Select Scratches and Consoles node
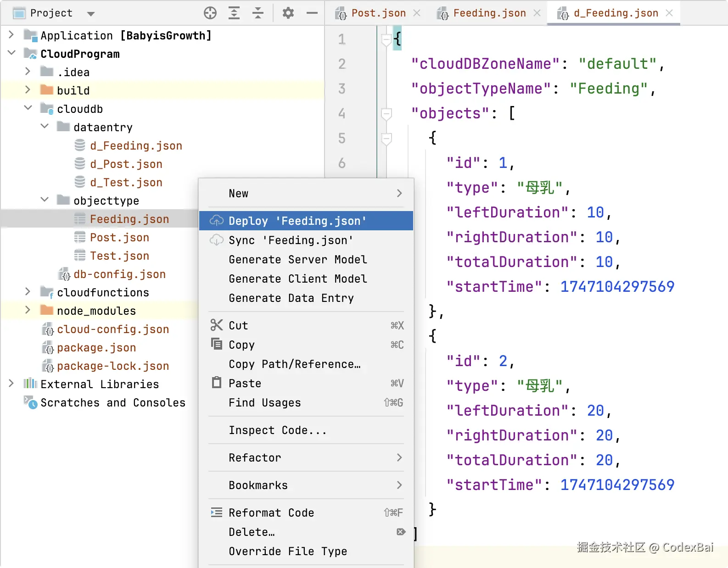Screen dimensions: 728x568 (113, 402)
